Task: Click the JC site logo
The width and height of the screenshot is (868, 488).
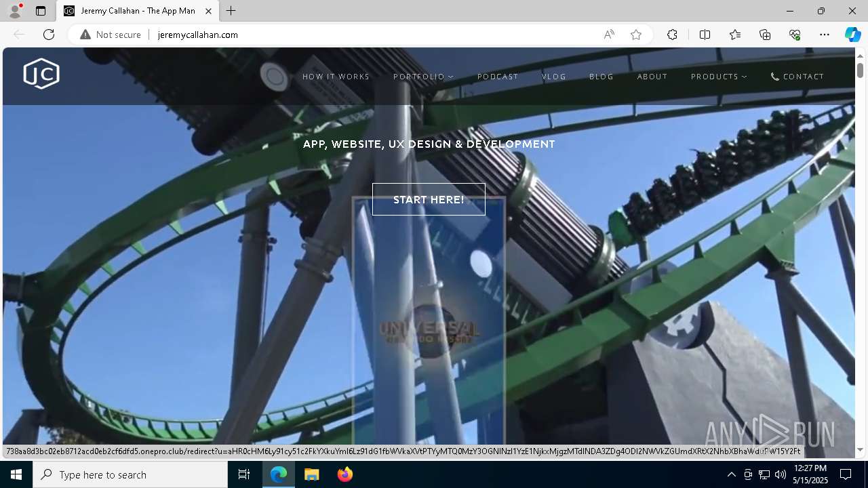Action: (x=41, y=74)
